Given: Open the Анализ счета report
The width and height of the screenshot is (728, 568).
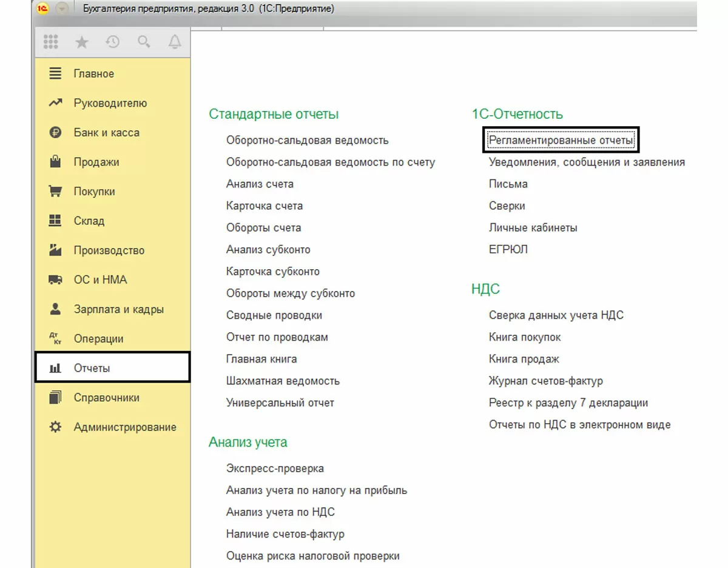Looking at the screenshot, I should pyautogui.click(x=260, y=184).
